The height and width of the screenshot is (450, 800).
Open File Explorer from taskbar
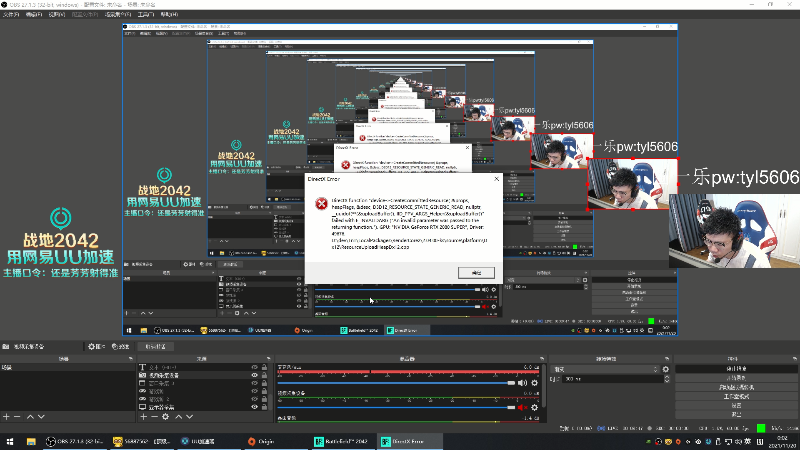[x=31, y=441]
